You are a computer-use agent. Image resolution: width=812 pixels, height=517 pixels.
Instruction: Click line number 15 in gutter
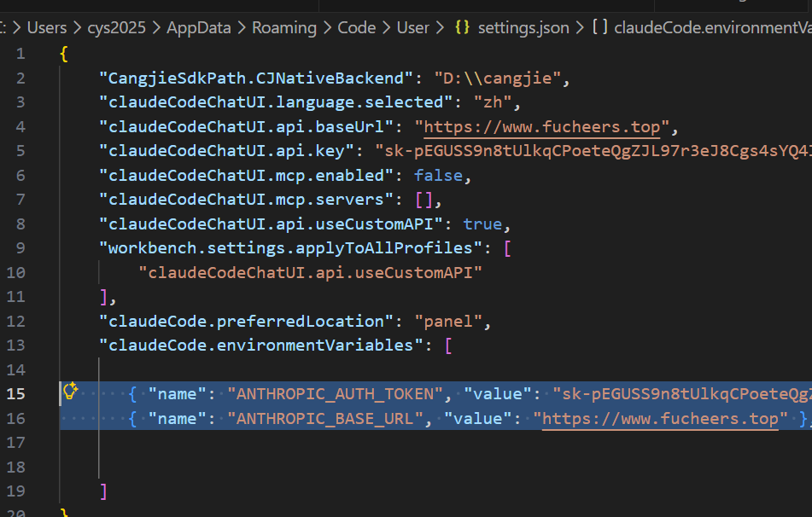[x=15, y=394]
